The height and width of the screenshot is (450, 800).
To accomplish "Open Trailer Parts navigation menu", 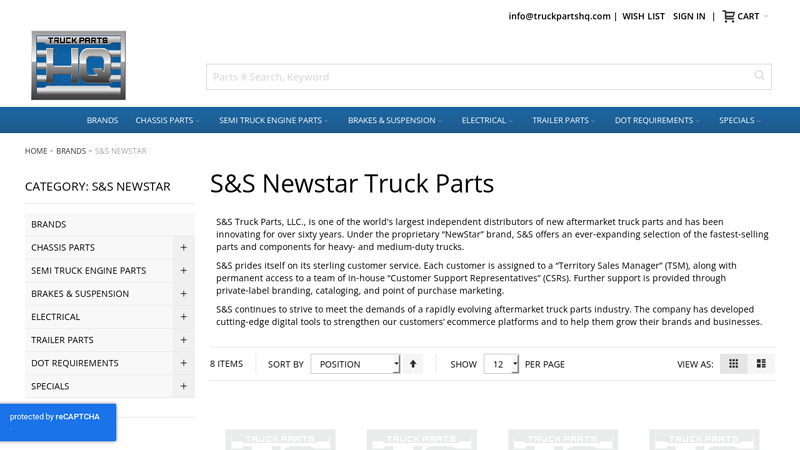I will click(x=563, y=120).
